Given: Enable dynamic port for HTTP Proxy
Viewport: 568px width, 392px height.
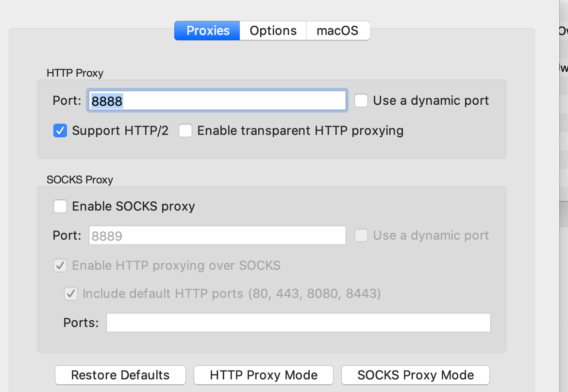Looking at the screenshot, I should point(361,101).
